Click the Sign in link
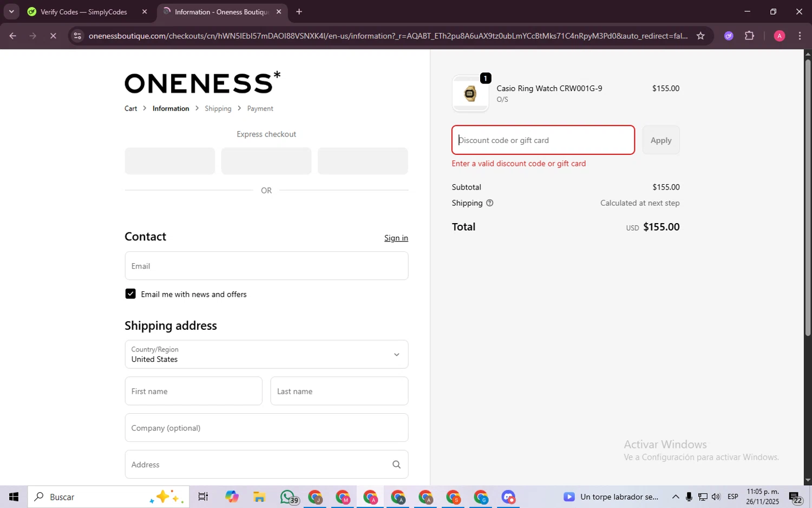 (396, 238)
